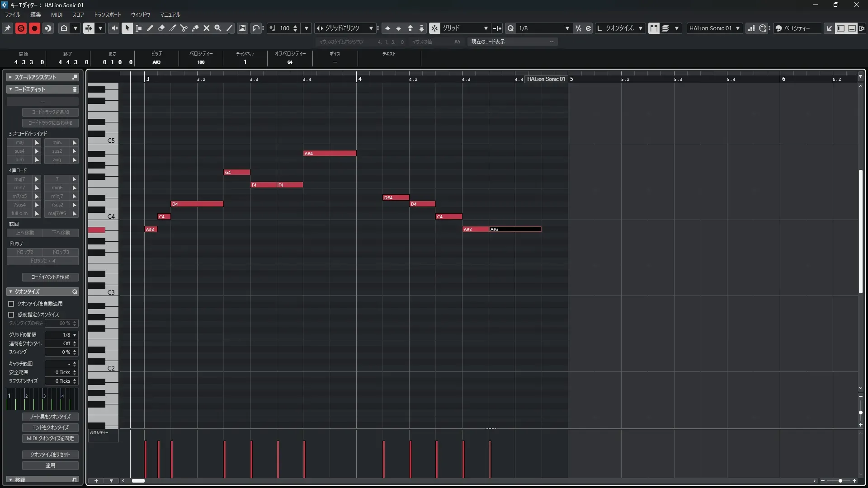Open the MIDI menu
This screenshot has height=488, width=868.
(x=57, y=14)
